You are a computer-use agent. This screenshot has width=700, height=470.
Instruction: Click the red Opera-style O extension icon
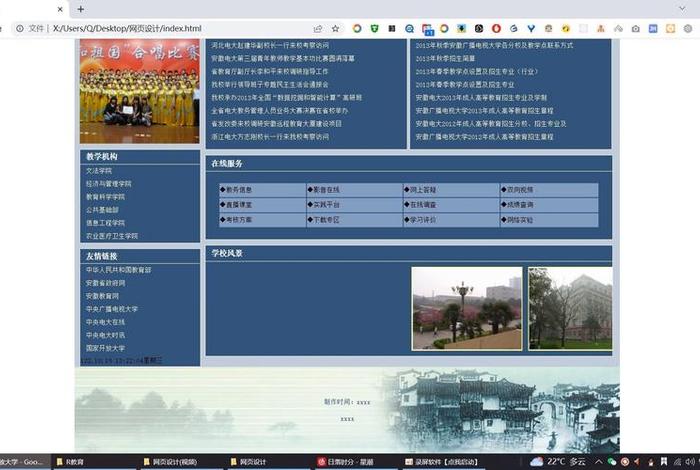[x=496, y=29]
